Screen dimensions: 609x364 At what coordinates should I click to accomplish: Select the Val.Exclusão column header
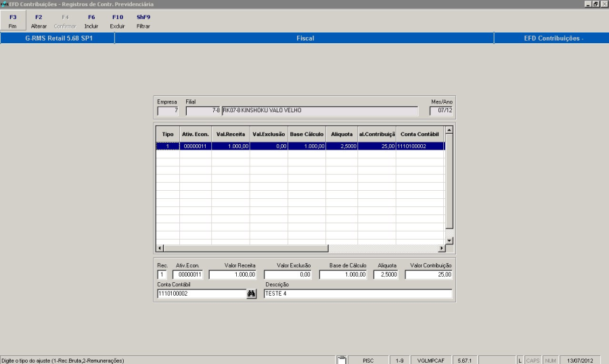269,134
